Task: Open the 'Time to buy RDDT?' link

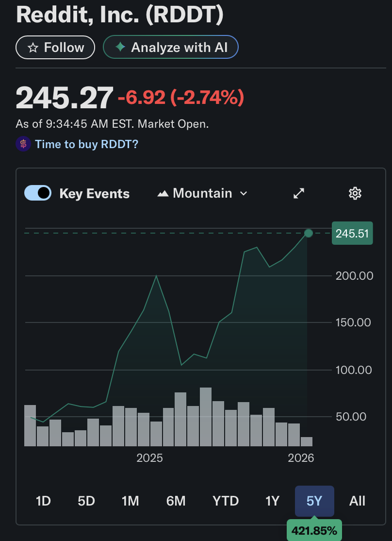Action: [x=86, y=144]
